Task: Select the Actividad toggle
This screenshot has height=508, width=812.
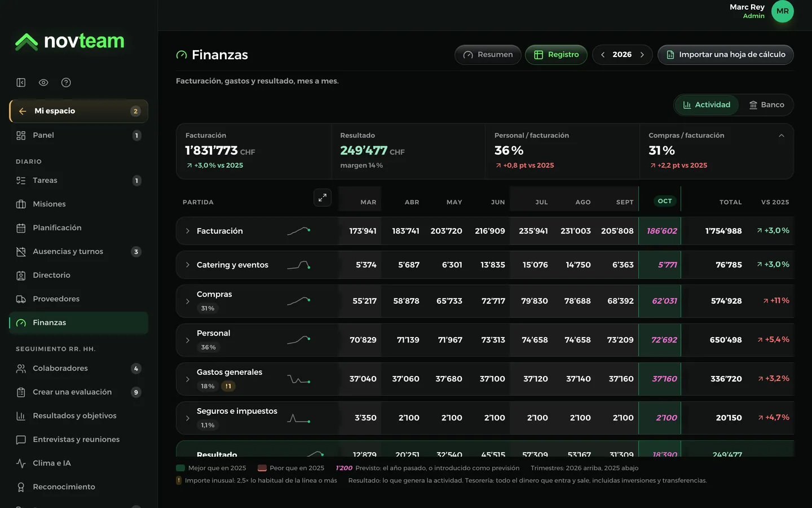Action: click(x=707, y=105)
